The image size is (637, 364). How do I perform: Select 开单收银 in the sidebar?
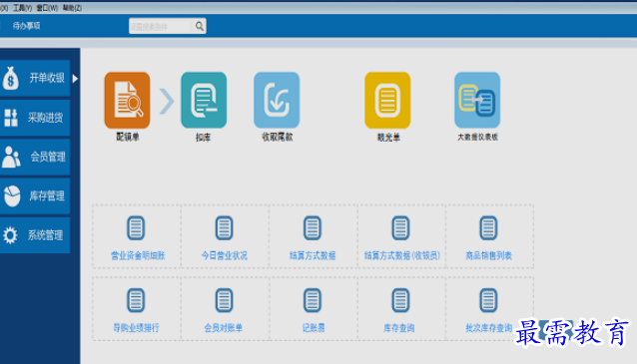(35, 78)
